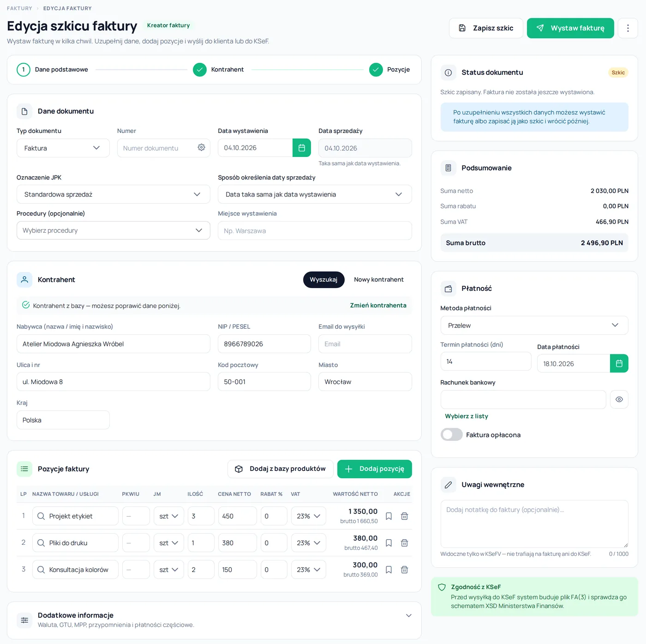The width and height of the screenshot is (646, 644).
Task: Show the bank account number via eye icon
Action: tap(619, 399)
